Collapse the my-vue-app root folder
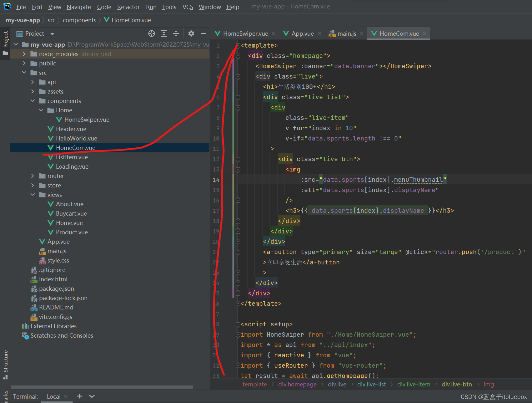532x403 pixels. point(16,44)
